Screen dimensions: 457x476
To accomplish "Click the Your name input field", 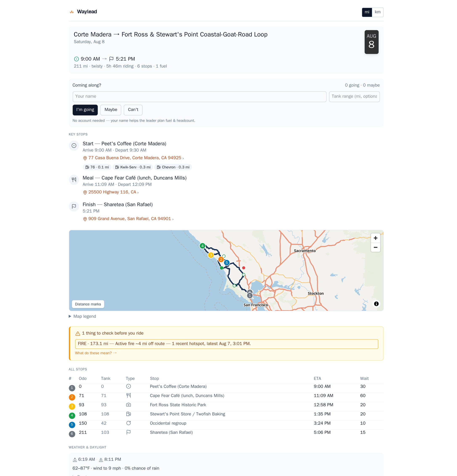I will point(199,97).
